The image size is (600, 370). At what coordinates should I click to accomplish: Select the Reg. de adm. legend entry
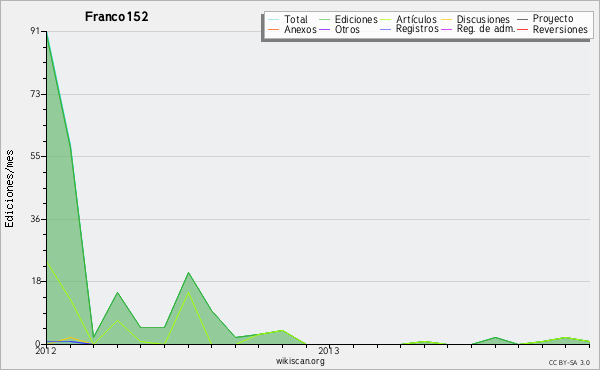(486, 29)
